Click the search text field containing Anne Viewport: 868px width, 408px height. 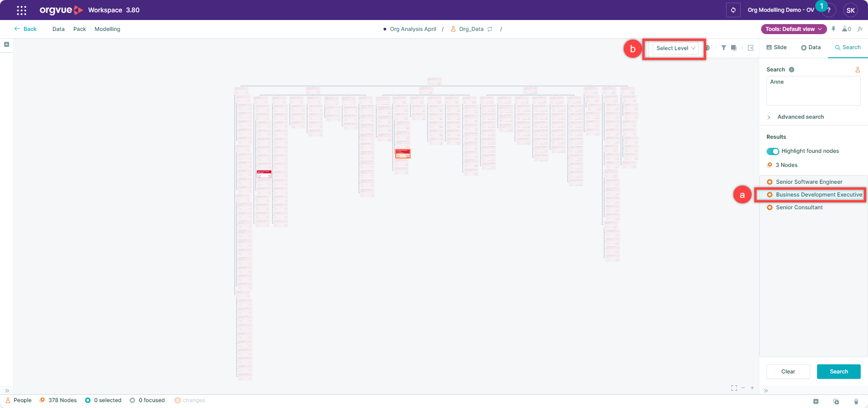click(813, 91)
